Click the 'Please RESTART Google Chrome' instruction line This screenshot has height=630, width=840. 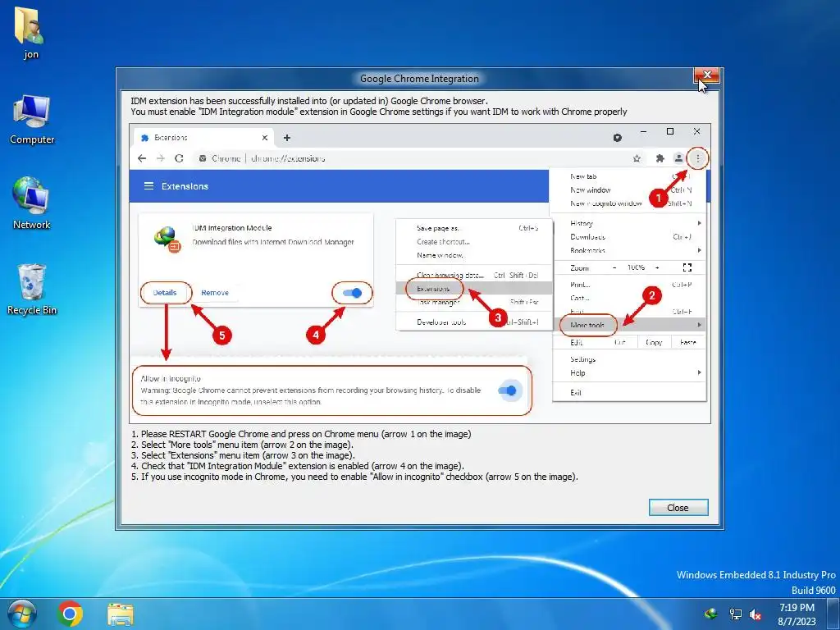[x=301, y=434]
